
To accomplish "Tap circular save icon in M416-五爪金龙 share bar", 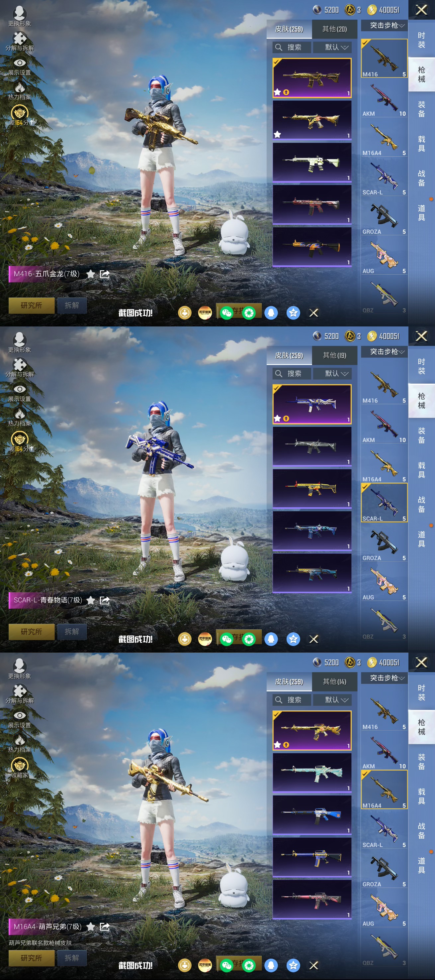I will pos(185,313).
